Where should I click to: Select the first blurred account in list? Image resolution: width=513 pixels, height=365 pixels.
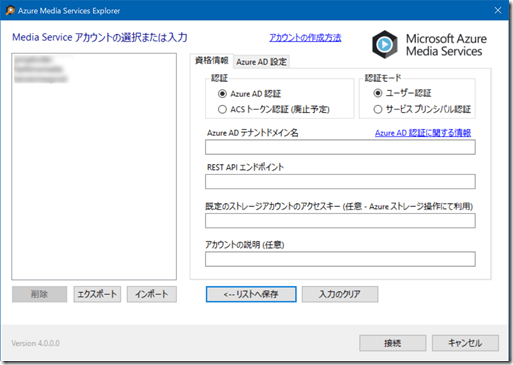33,60
